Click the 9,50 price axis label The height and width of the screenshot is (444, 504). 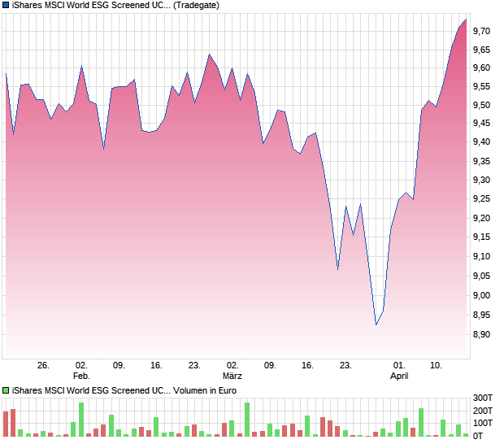click(481, 105)
